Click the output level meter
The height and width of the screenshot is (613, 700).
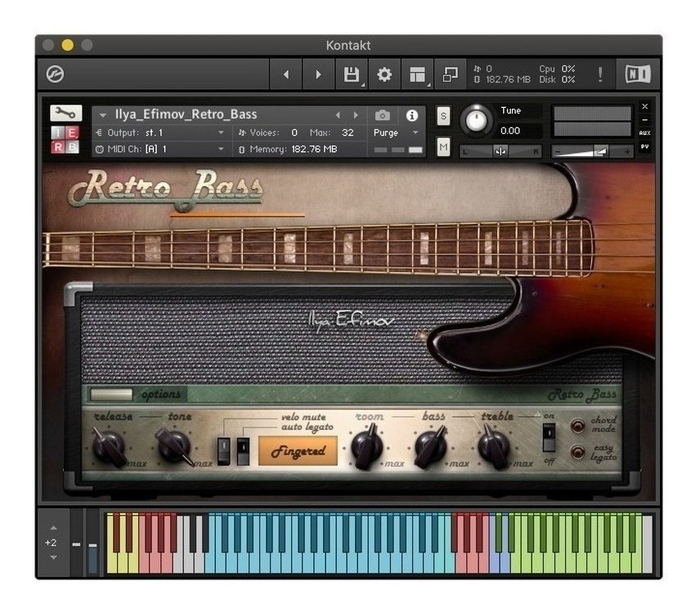click(x=592, y=121)
